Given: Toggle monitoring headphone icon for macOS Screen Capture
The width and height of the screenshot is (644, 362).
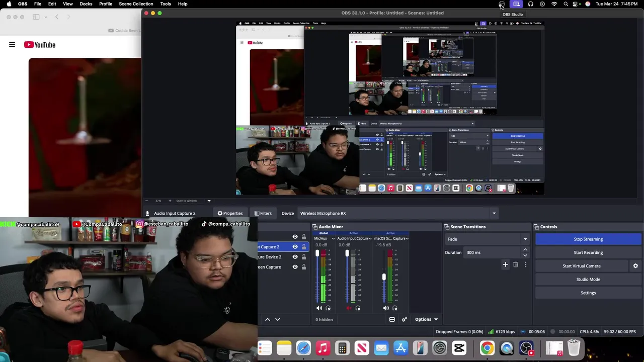Looking at the screenshot, I should point(395,308).
